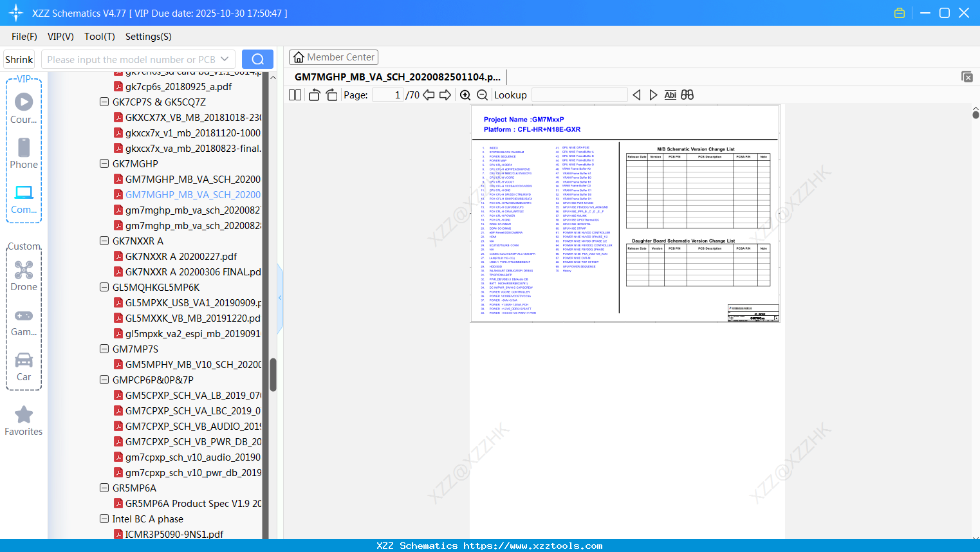Open the Computer category icon
Screen dimensions: 980x552
point(24,199)
